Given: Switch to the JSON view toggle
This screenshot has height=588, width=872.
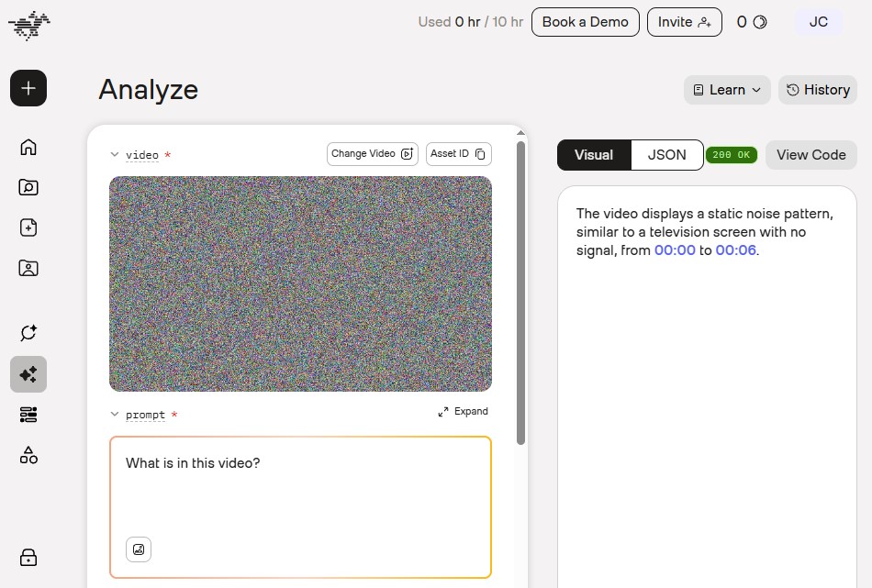Looking at the screenshot, I should click(x=666, y=154).
